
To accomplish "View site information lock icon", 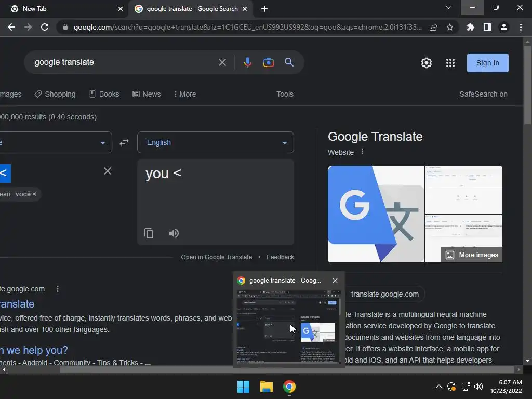I will [65, 27].
